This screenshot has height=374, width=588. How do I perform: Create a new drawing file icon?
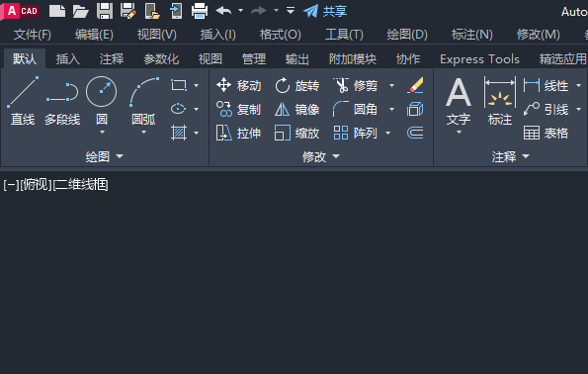click(x=57, y=11)
